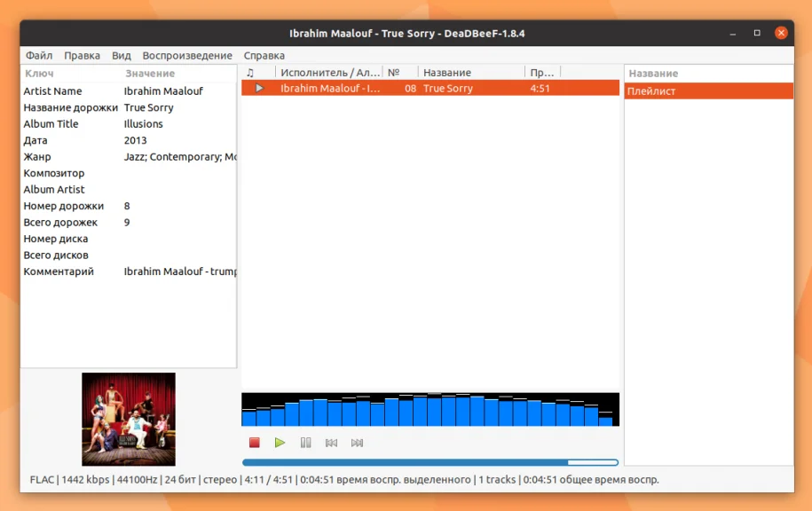
Task: Select the True Sorry title cell in the track list
Action: tap(448, 88)
